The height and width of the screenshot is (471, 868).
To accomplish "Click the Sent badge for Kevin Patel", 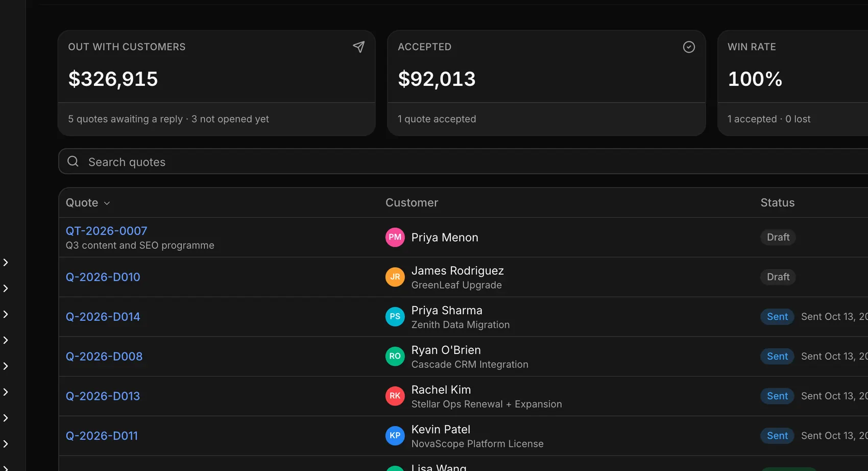I will click(777, 436).
